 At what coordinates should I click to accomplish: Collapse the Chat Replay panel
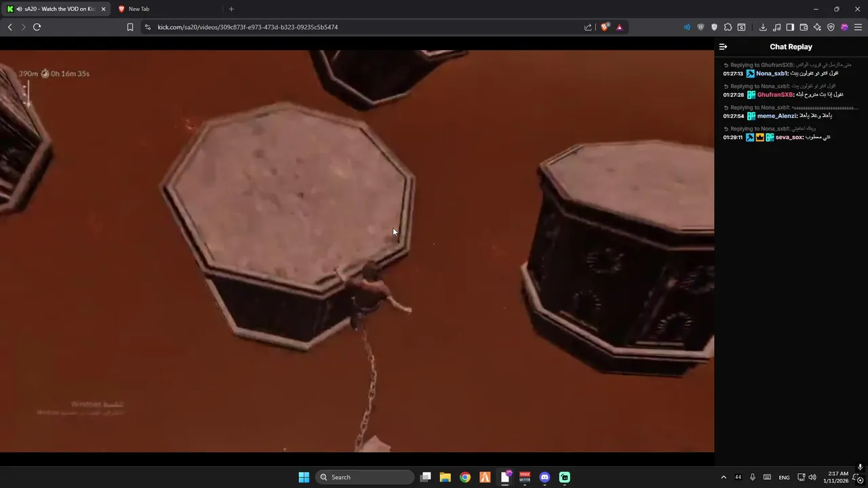pos(723,47)
